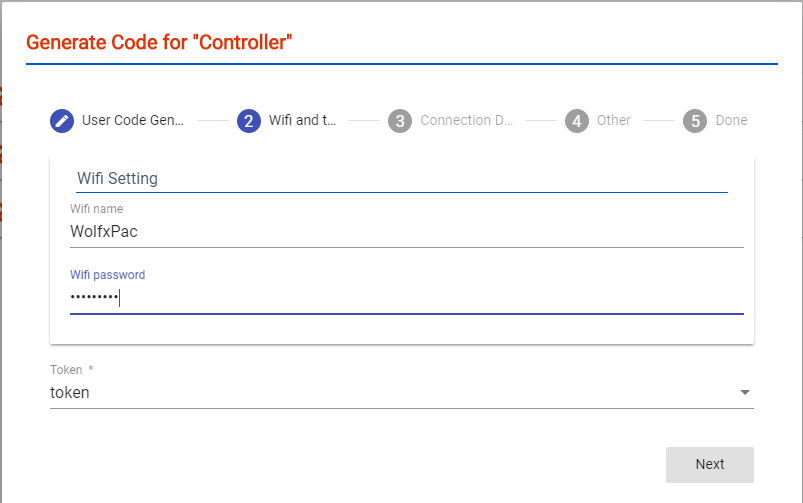
Task: Expand the Token dropdown arrow
Action: coord(745,392)
